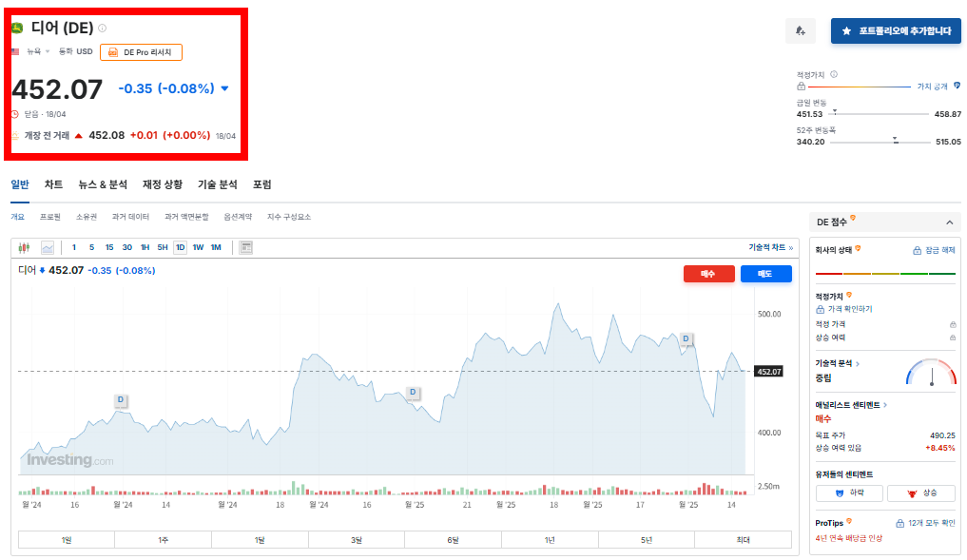The width and height of the screenshot is (967, 560).
Task: Set chart interval to 5H
Action: [163, 247]
